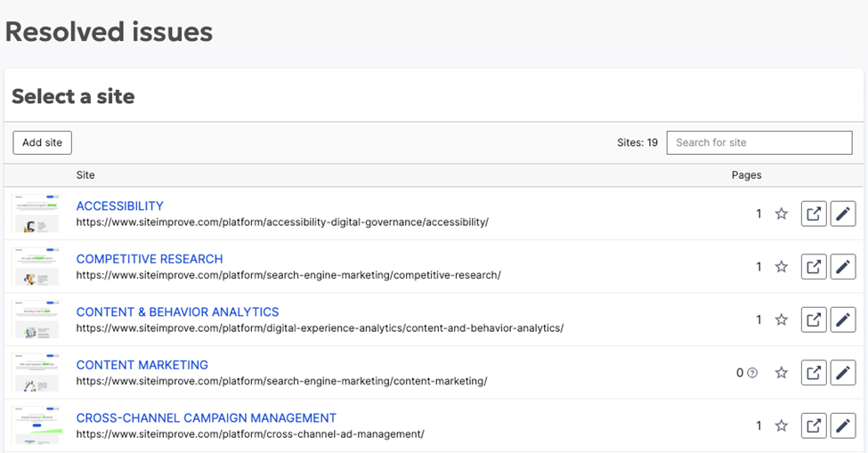Click the Search for site field
868x453 pixels.
click(758, 142)
